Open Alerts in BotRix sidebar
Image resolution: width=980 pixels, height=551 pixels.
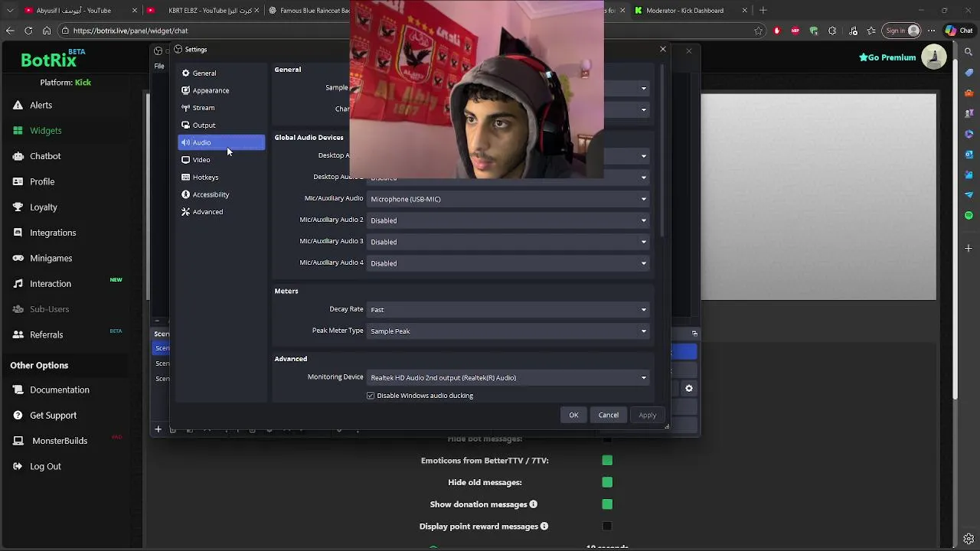pyautogui.click(x=41, y=105)
